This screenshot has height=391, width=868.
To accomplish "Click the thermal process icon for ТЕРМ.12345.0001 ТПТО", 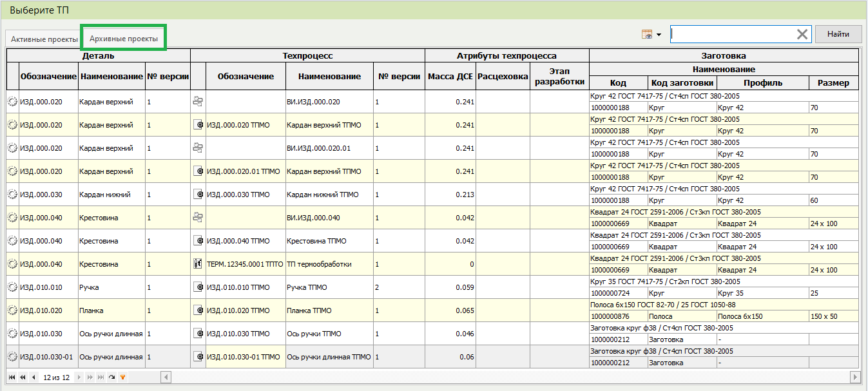I will (198, 264).
